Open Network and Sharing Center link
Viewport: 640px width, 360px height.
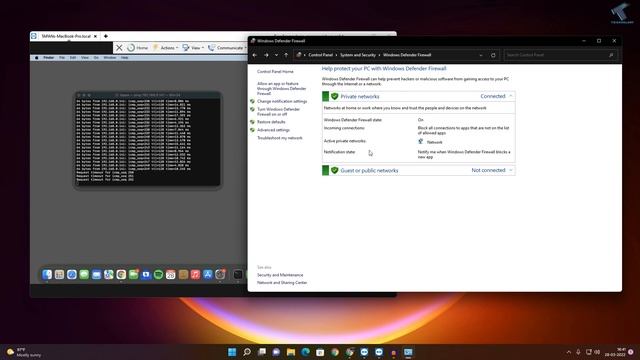(x=282, y=283)
